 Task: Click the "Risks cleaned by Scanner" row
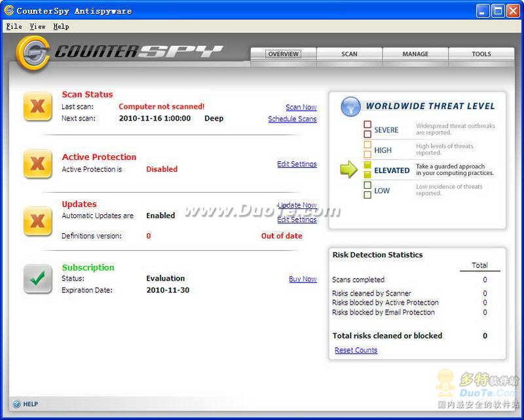[x=410, y=294]
